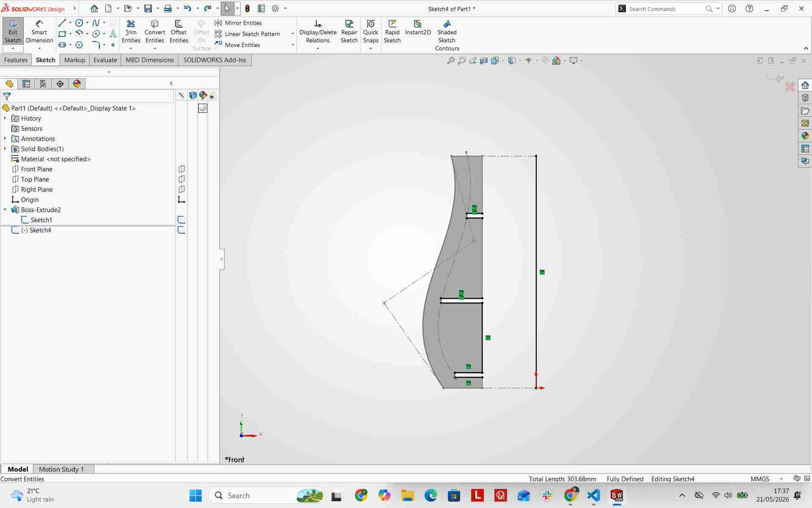Open the ConfigurationManager tab icon

pyautogui.click(x=43, y=84)
